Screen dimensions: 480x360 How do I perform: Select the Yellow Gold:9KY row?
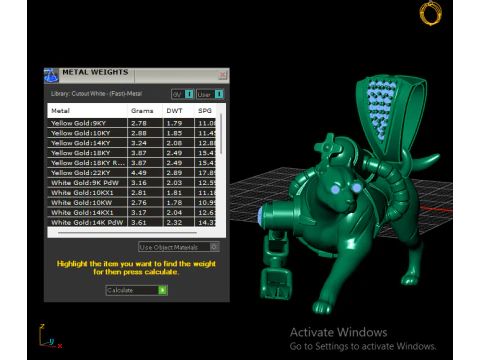coord(132,123)
